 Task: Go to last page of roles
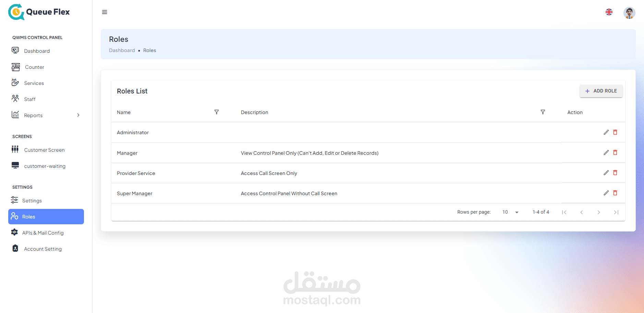tap(616, 212)
